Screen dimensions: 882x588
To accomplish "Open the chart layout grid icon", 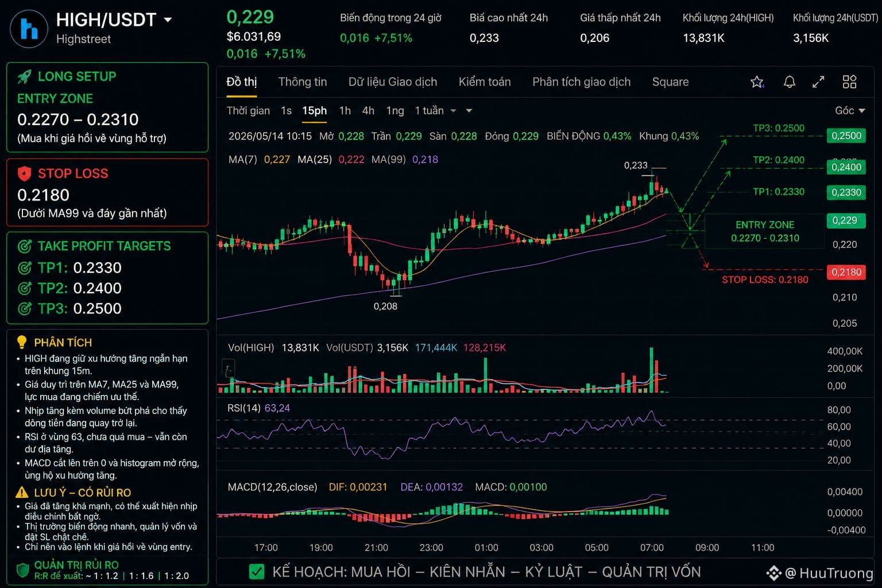I will (849, 82).
